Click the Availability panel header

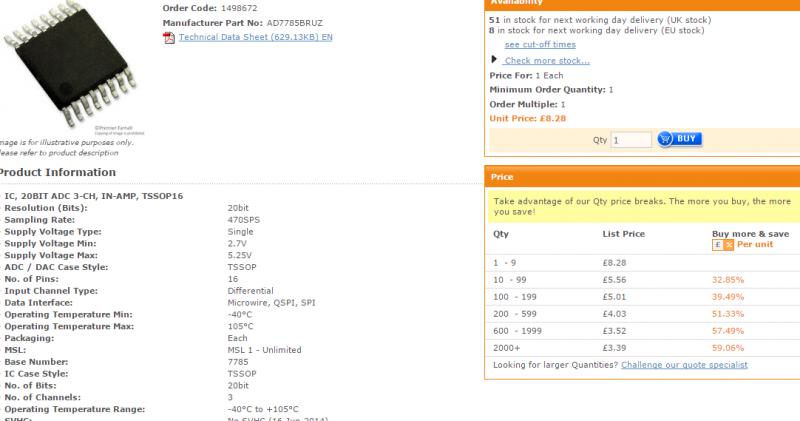click(641, 3)
